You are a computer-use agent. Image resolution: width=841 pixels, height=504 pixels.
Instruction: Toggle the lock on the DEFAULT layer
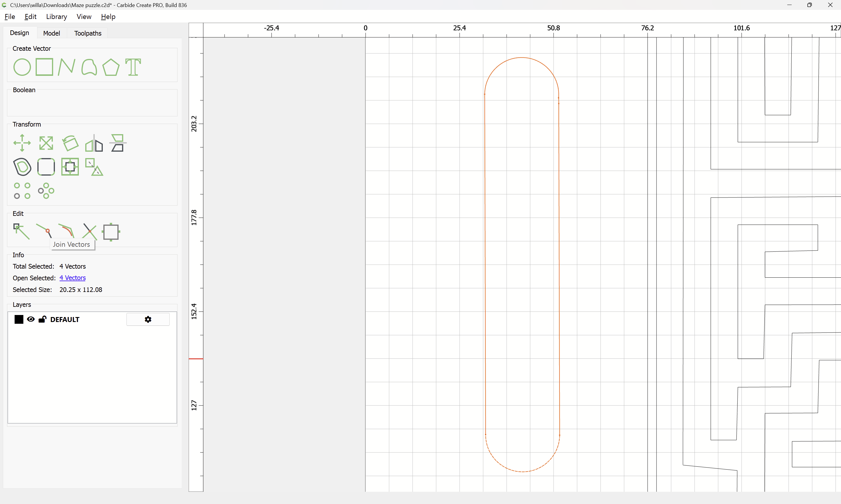click(42, 319)
